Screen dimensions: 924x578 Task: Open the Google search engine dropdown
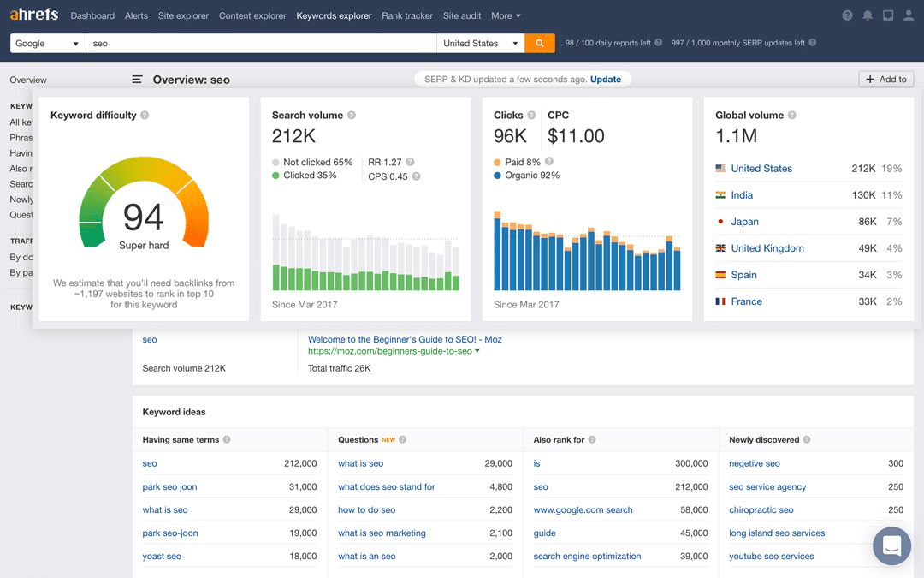[x=48, y=43]
